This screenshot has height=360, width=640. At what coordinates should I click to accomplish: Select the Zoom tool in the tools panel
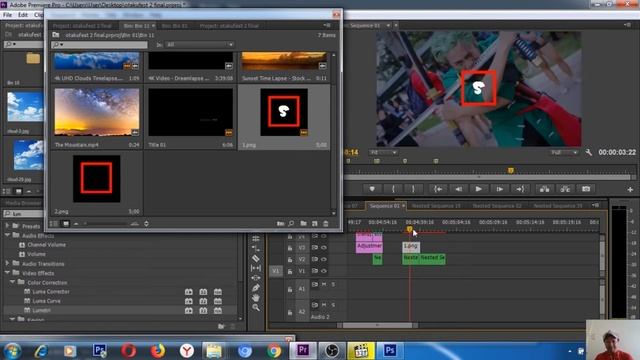256,308
